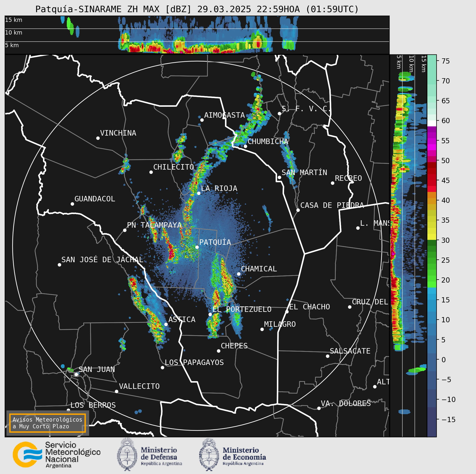Click the Milagro location dot

click(x=262, y=329)
